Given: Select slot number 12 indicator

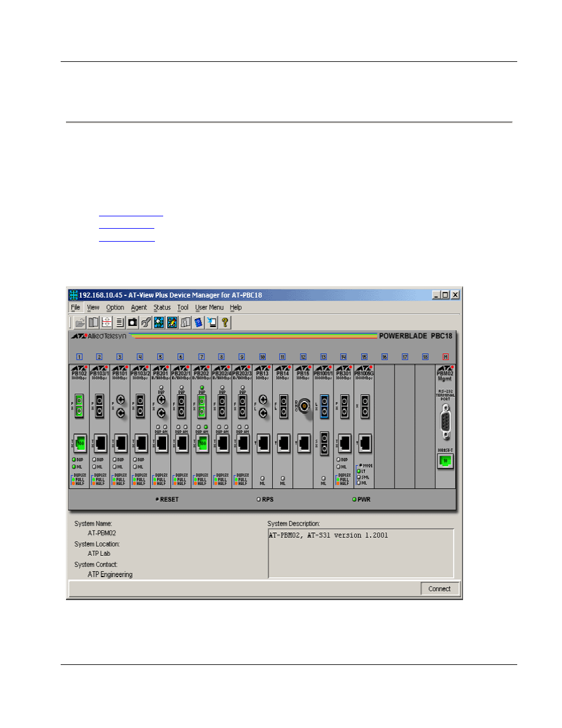Looking at the screenshot, I should [303, 357].
